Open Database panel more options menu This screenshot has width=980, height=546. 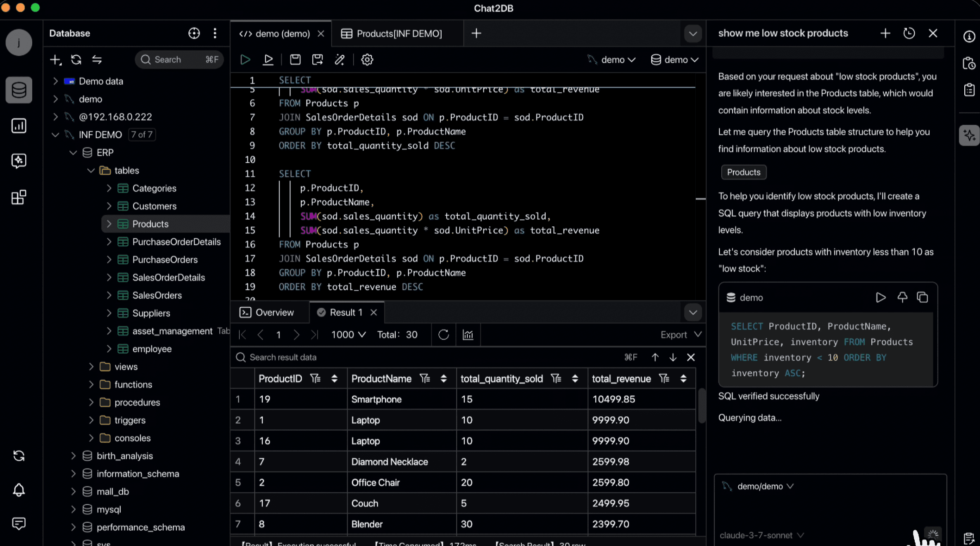[x=215, y=33]
